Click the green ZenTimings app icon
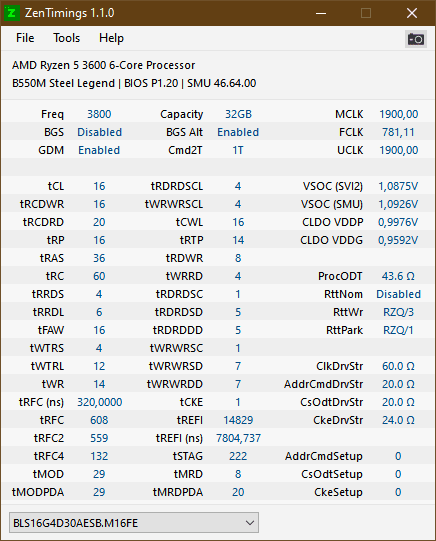The height and width of the screenshot is (541, 436). [x=11, y=13]
